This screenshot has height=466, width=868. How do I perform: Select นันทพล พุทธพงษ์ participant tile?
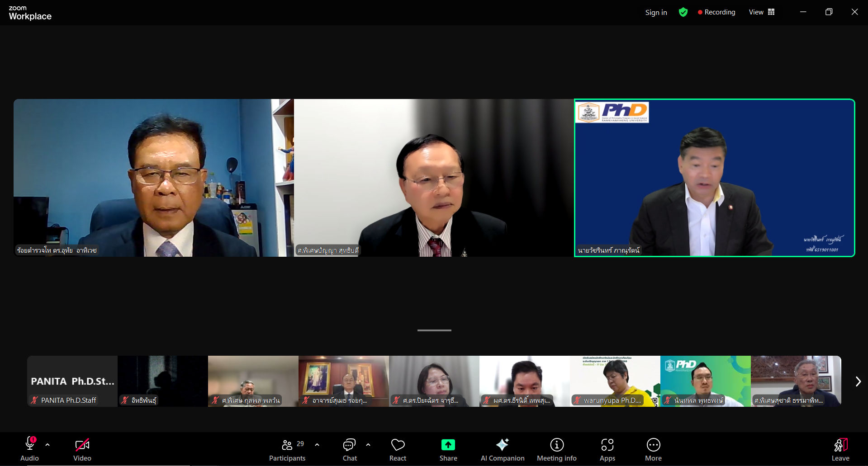tap(706, 381)
